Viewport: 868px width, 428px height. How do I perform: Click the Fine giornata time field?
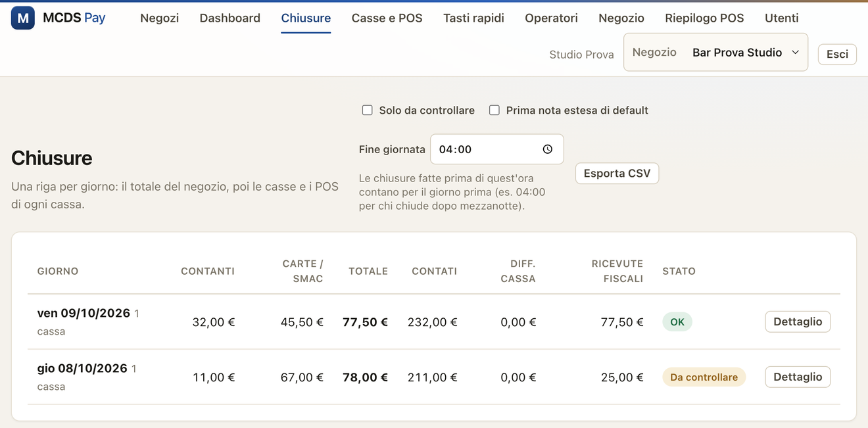click(x=496, y=149)
